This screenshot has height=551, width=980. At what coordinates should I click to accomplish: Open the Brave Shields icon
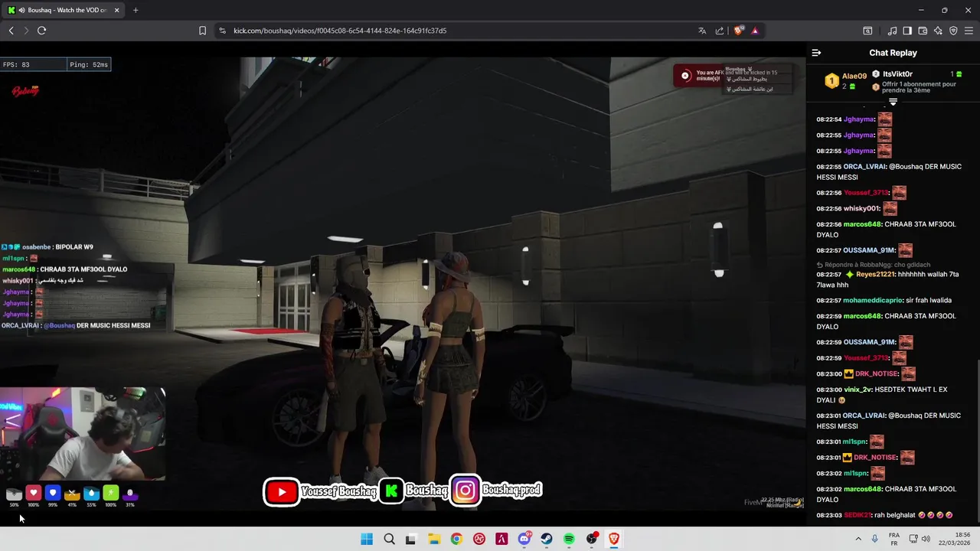coord(738,31)
